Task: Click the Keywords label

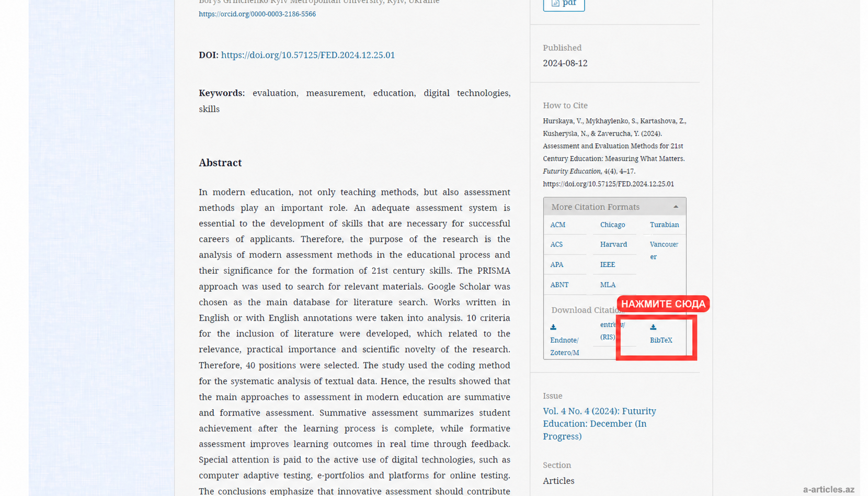Action: click(x=222, y=93)
